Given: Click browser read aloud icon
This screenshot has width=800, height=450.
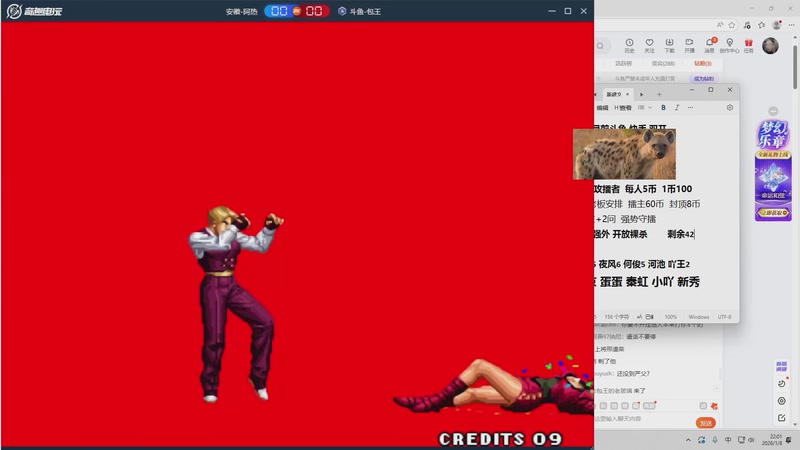Looking at the screenshot, I should point(720,24).
